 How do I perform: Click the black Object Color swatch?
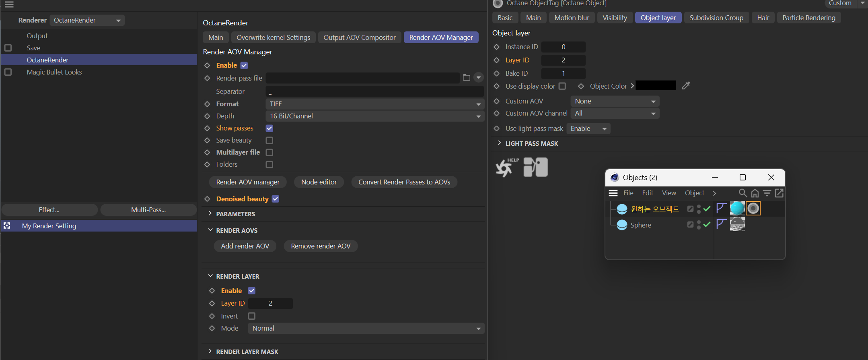point(656,86)
